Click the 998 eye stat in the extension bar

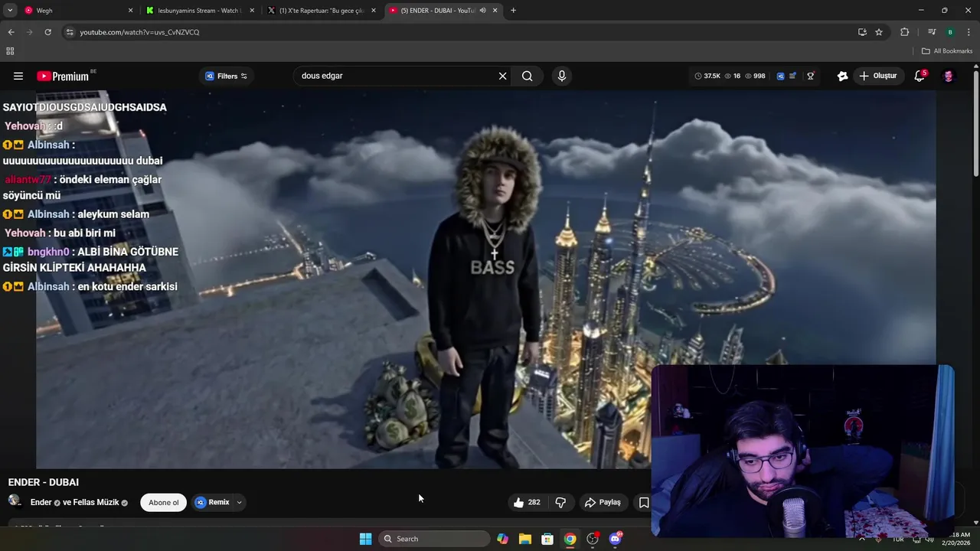(755, 76)
